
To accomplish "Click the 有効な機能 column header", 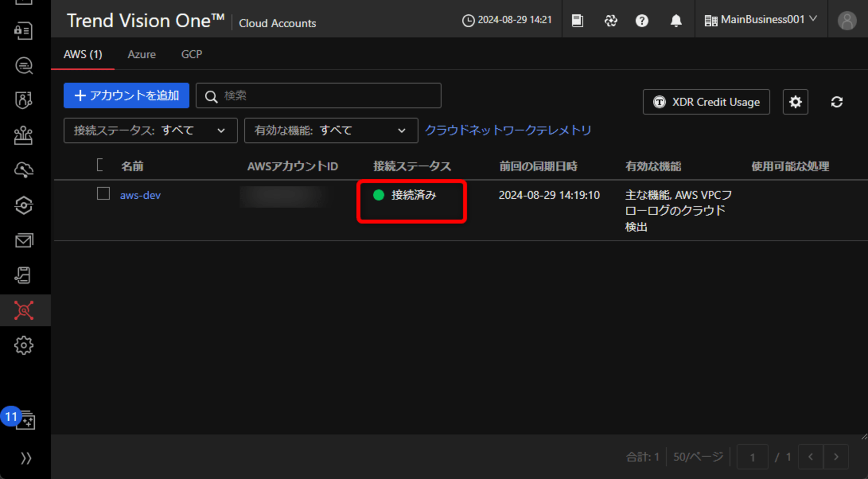I will point(653,166).
